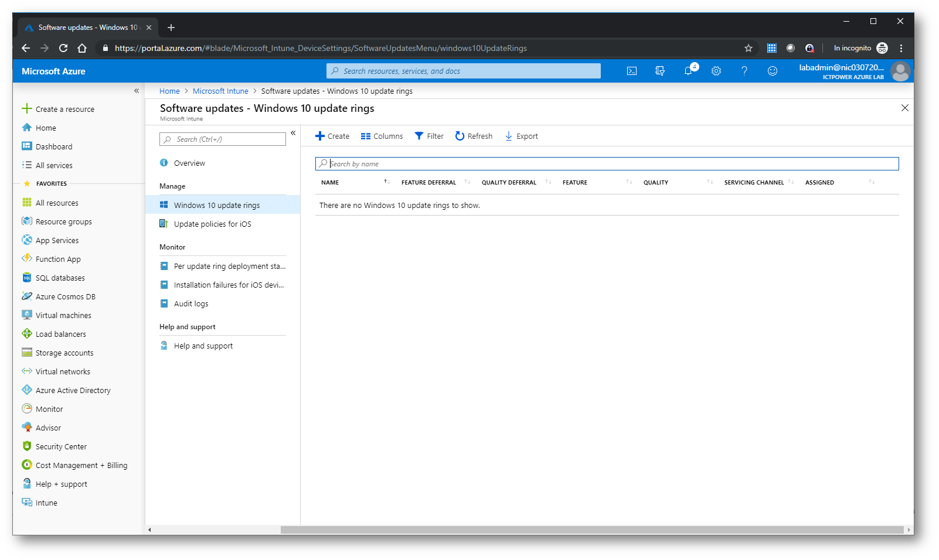The height and width of the screenshot is (560, 939).
Task: Open the Filter option
Action: click(429, 136)
